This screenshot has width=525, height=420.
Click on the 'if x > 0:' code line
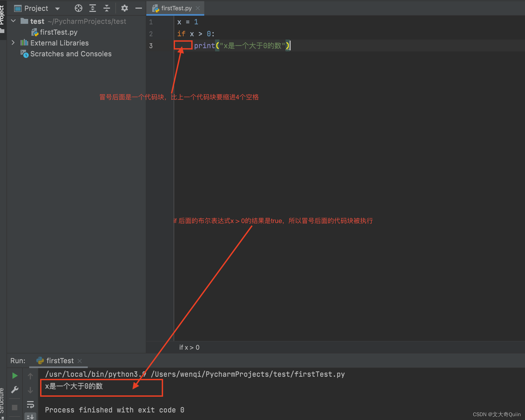[196, 34]
